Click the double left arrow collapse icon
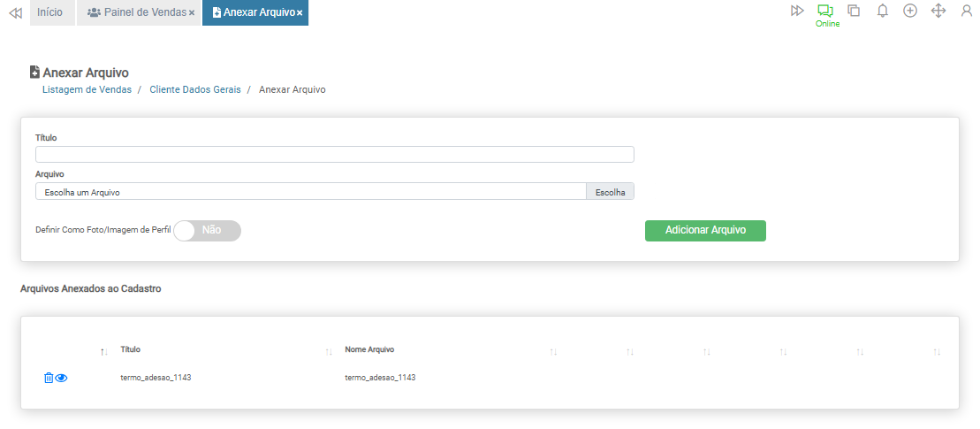980x429 pixels. click(15, 13)
